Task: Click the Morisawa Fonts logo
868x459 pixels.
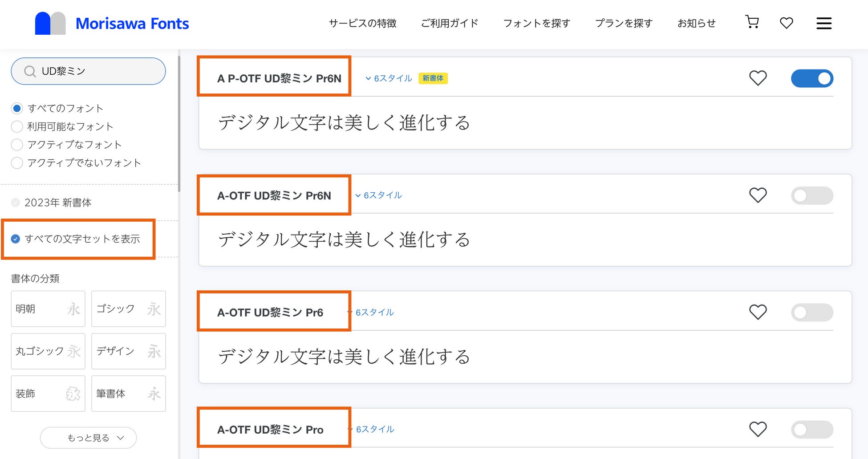Action: 112,23
